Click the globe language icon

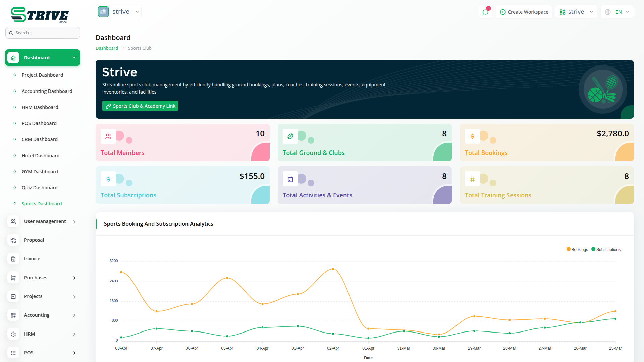pyautogui.click(x=608, y=12)
